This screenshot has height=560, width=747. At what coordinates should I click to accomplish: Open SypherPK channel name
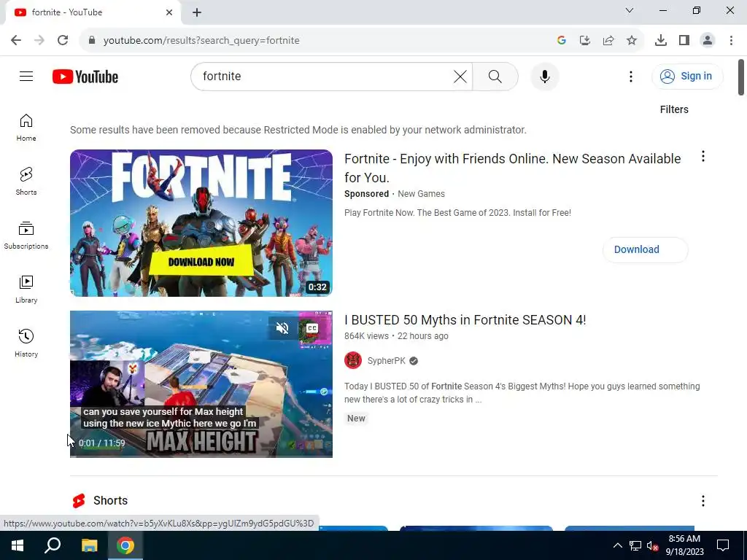coord(387,360)
